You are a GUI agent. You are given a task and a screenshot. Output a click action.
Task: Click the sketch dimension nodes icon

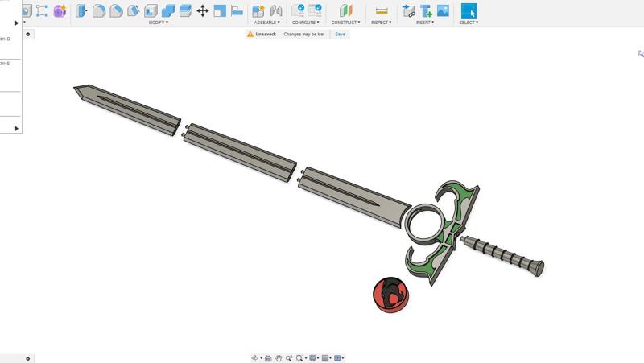pos(42,11)
